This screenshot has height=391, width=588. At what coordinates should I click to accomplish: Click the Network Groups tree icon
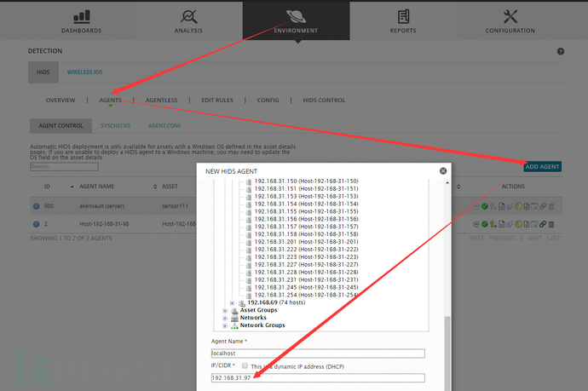[234, 325]
